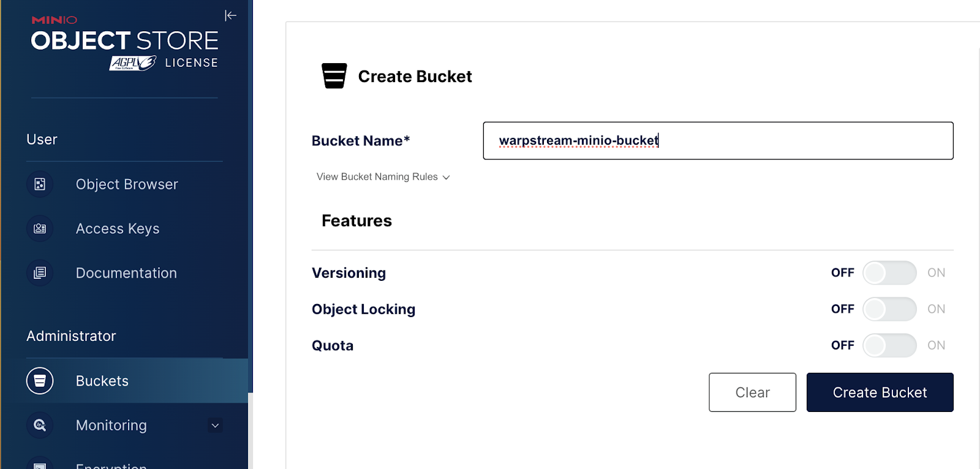Click the Object Browser icon

40,185
